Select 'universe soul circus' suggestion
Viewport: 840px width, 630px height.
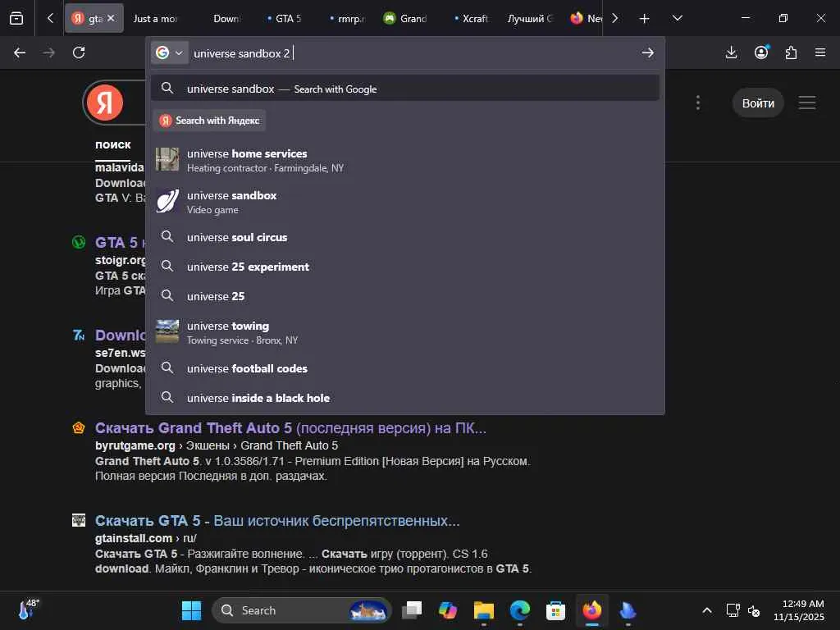click(405, 237)
